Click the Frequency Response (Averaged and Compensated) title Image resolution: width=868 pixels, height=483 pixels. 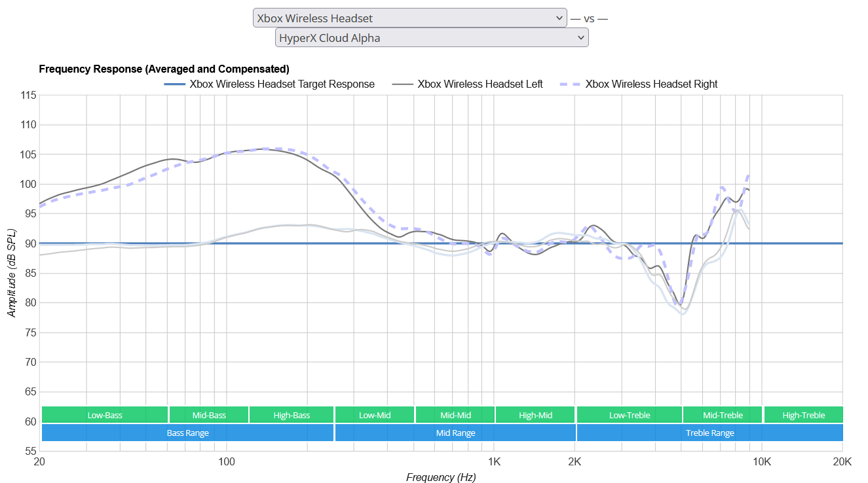(164, 69)
